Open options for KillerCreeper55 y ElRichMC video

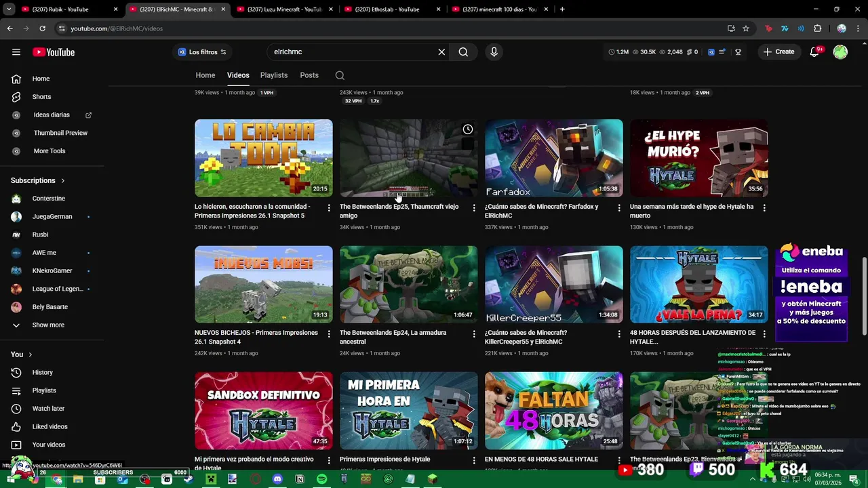618,333
